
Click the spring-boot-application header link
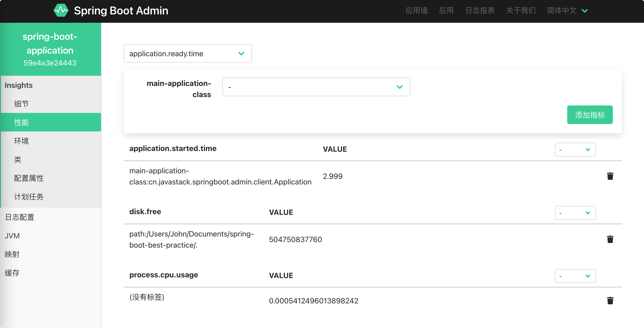coord(50,43)
